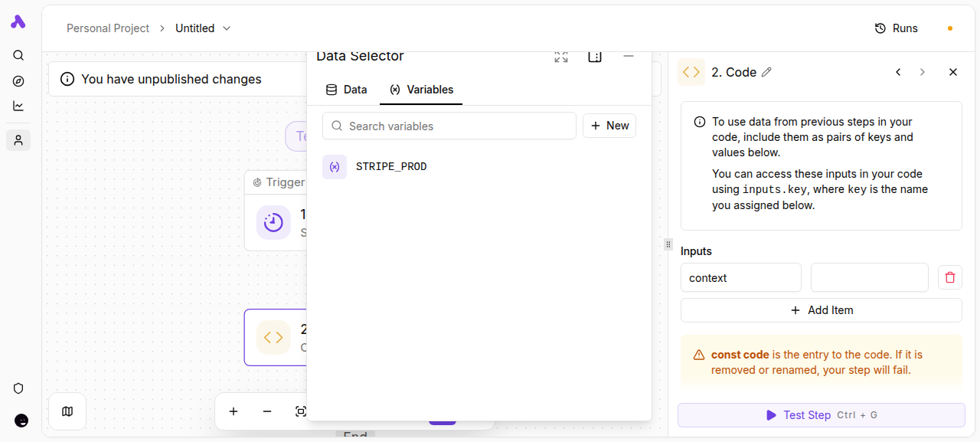Open search from the left sidebar

[18, 55]
